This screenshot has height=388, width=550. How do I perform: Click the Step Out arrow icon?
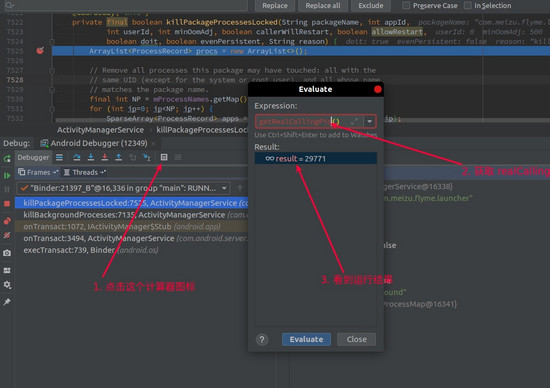point(119,157)
